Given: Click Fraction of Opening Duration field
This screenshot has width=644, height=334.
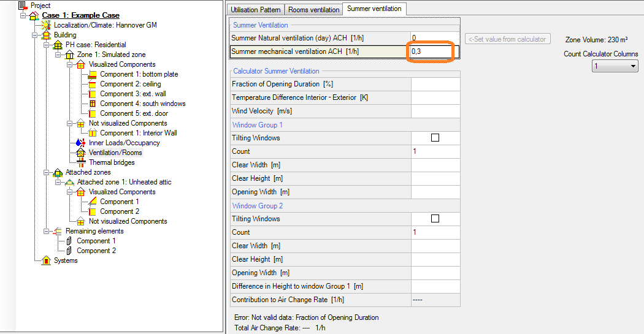Looking at the screenshot, I should click(x=435, y=84).
